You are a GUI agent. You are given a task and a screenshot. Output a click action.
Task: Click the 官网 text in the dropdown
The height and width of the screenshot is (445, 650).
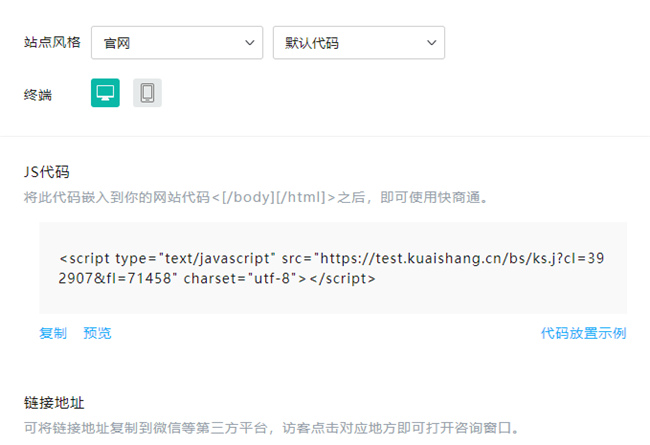(118, 43)
